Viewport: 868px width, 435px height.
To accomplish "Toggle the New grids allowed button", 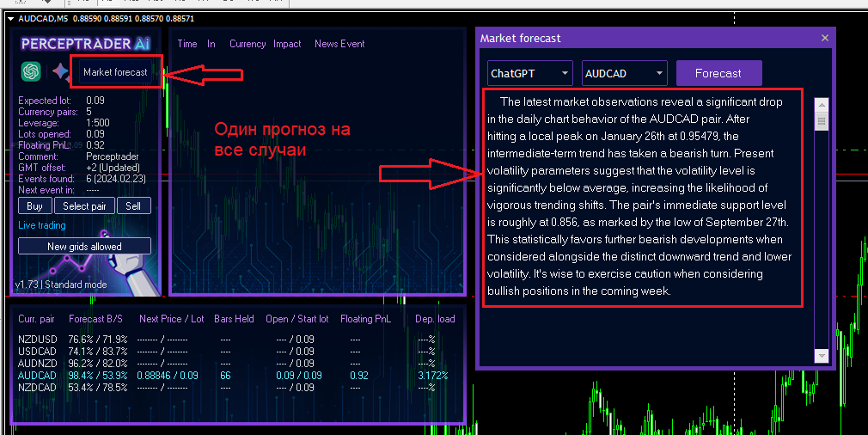I will (x=84, y=246).
